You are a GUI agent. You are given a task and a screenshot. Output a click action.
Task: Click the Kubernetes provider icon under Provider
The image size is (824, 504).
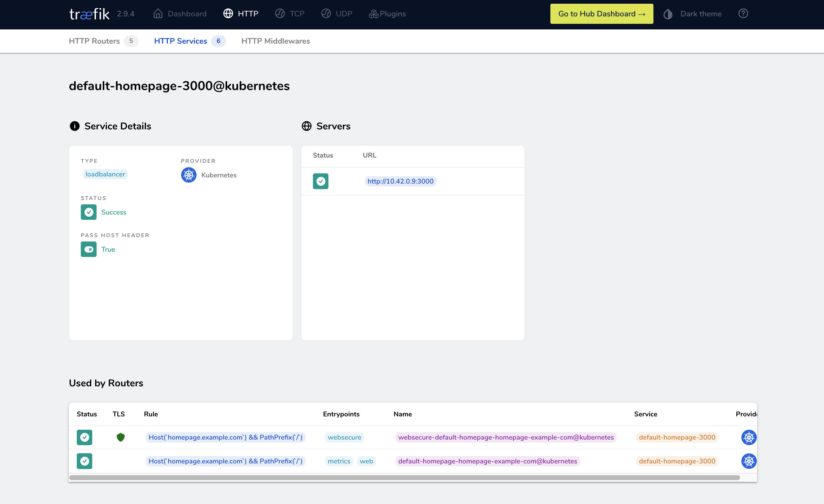tap(189, 175)
